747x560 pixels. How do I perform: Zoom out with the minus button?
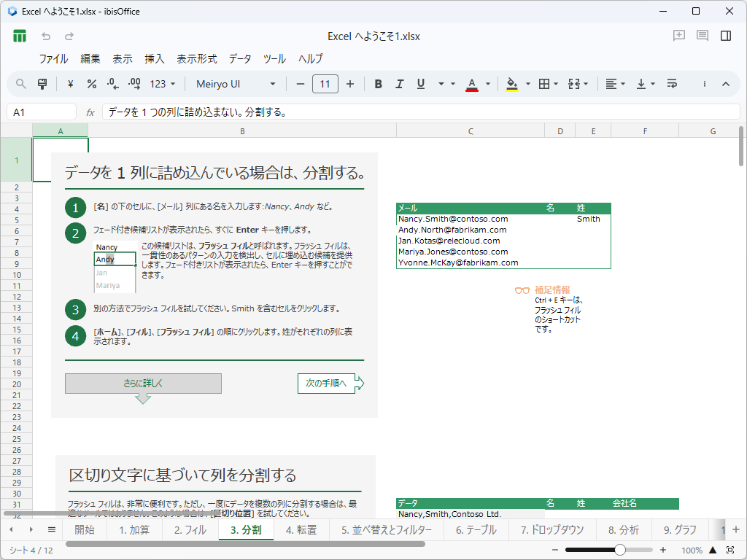click(555, 550)
